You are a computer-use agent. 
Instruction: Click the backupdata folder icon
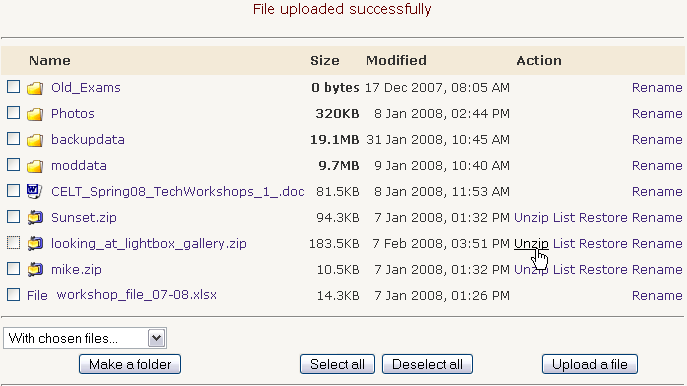tap(35, 140)
